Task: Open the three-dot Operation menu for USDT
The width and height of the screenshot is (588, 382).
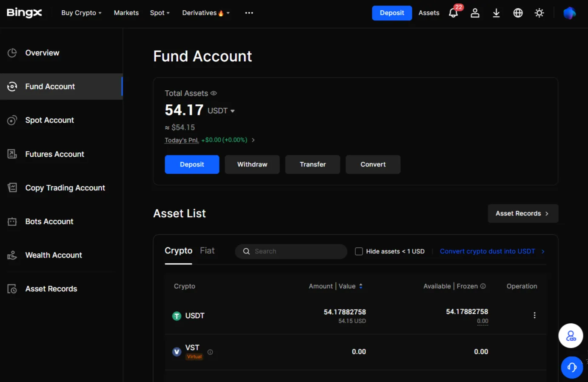Action: (x=534, y=315)
